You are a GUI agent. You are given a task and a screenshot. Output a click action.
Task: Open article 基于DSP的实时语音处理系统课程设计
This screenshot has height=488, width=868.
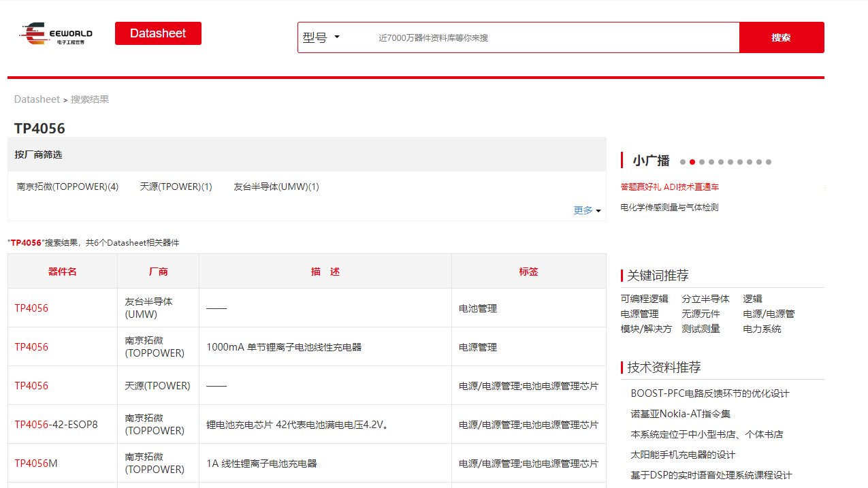(711, 475)
